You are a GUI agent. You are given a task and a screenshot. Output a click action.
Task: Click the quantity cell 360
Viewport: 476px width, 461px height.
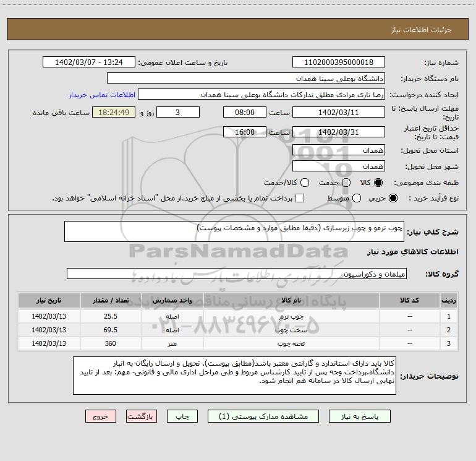click(111, 343)
